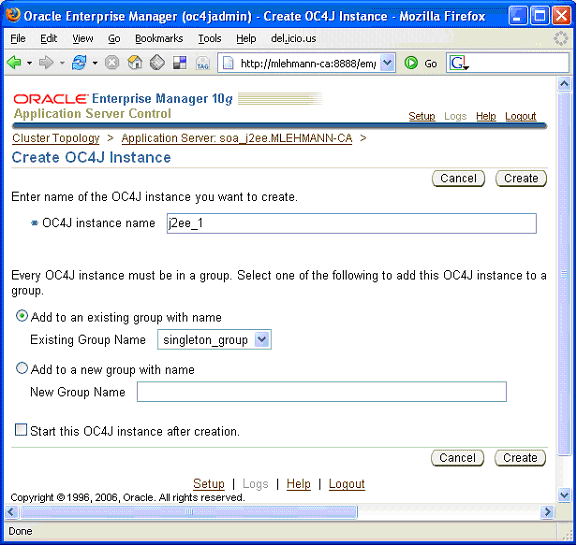
Task: Click the New Group Name text field
Action: [x=322, y=391]
